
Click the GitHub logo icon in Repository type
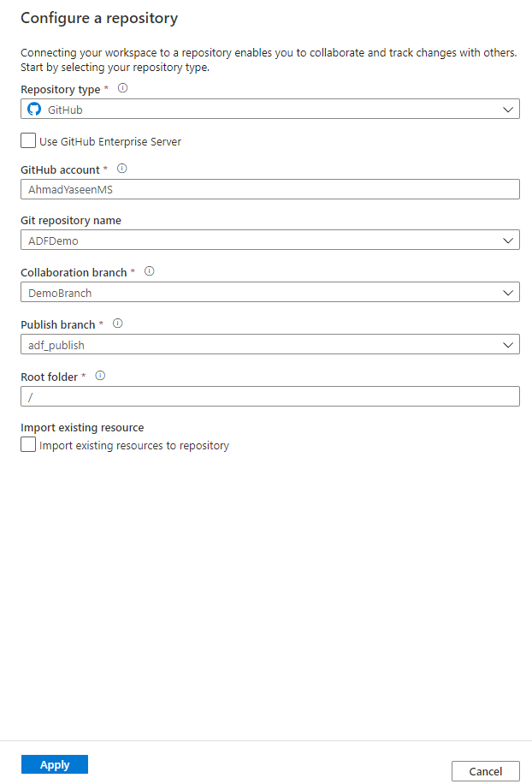[x=33, y=109]
